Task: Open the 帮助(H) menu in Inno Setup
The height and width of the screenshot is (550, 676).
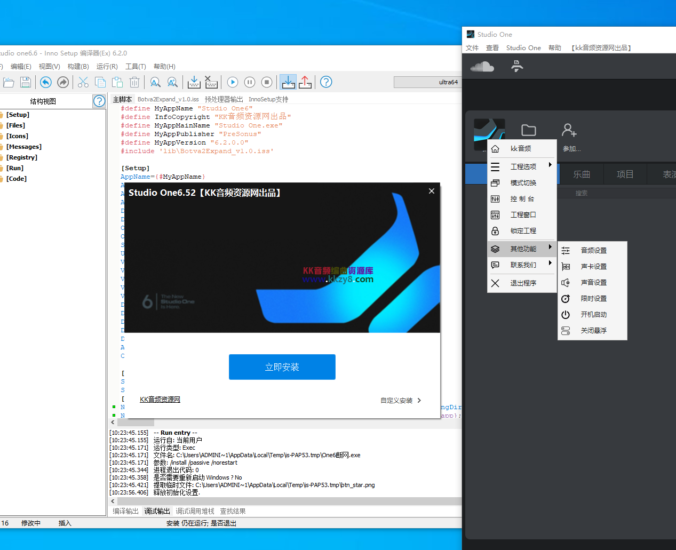Action: [x=164, y=66]
